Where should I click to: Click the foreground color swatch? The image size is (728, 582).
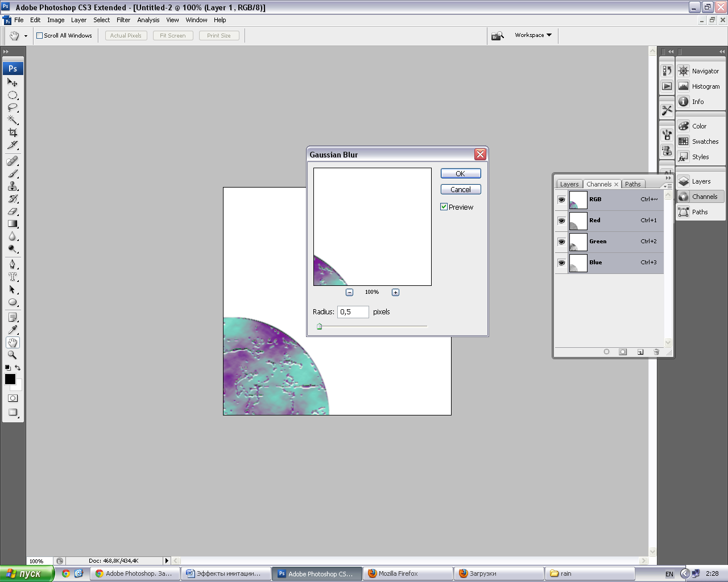coord(10,379)
